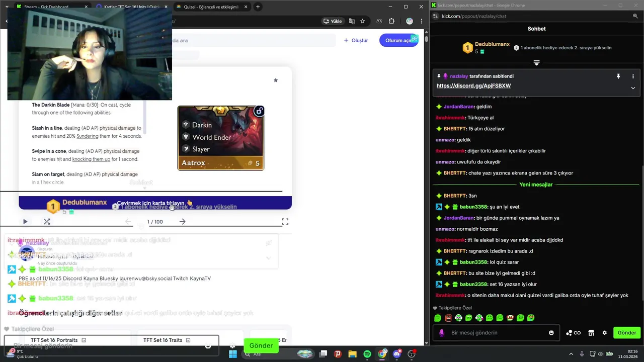
Task: Click the knocking them up underlined term
Action: (91, 159)
